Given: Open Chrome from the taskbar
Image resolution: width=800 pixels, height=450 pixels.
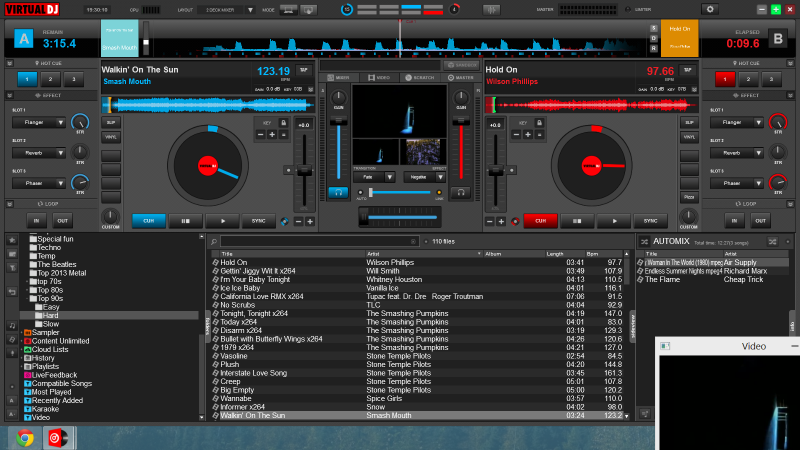Looking at the screenshot, I should coord(23,437).
